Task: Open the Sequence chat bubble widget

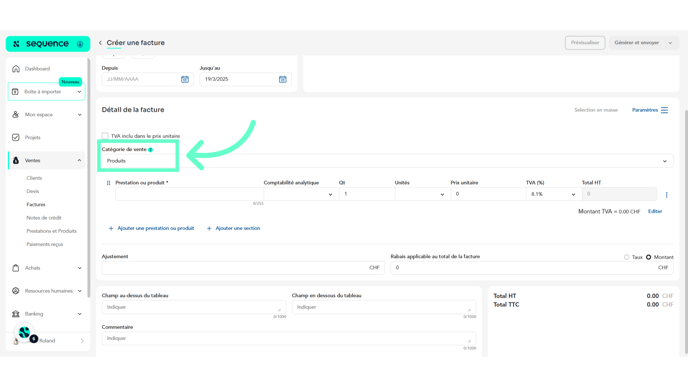Action: tap(25, 333)
